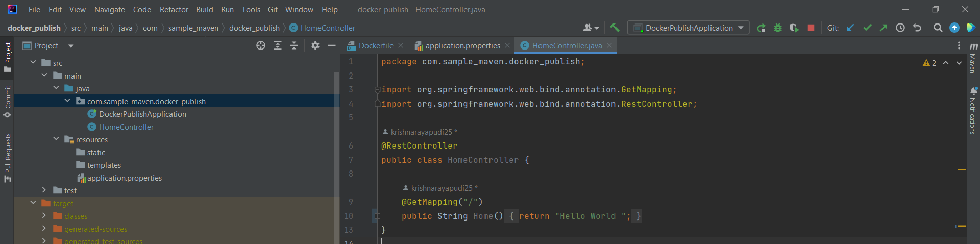Click the warnings count indicator

(x=929, y=63)
